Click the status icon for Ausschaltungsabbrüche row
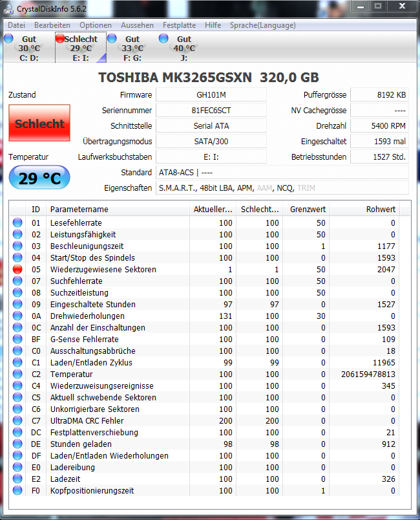 (17, 351)
